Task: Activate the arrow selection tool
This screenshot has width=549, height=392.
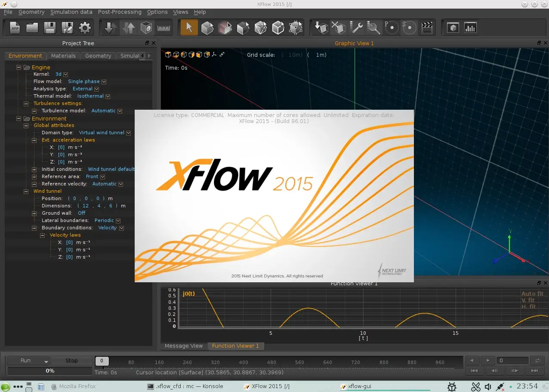Action: (x=188, y=28)
